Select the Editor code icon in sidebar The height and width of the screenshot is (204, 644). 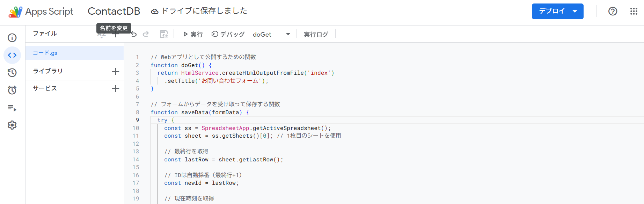12,55
